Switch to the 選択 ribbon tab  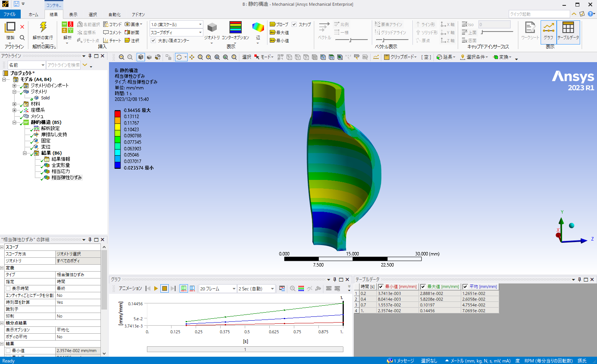point(93,15)
